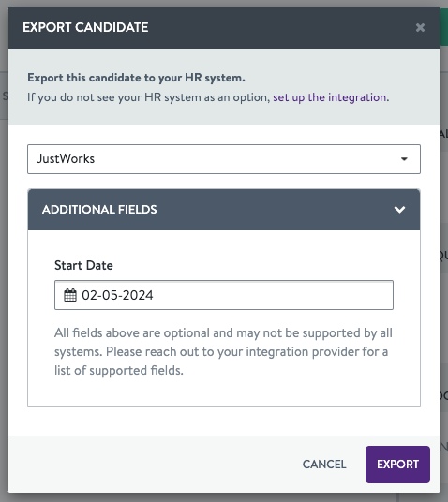448x502 pixels.
Task: Cancel the candidate export
Action: pyautogui.click(x=324, y=465)
